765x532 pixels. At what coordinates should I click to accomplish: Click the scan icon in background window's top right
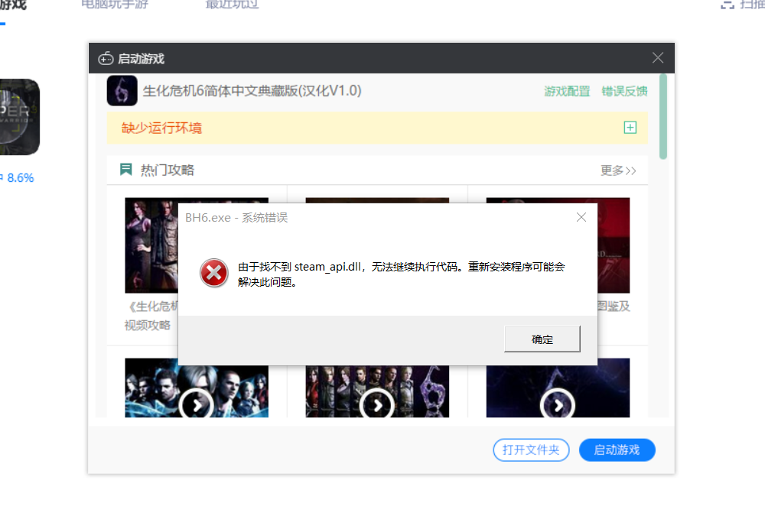(x=728, y=5)
